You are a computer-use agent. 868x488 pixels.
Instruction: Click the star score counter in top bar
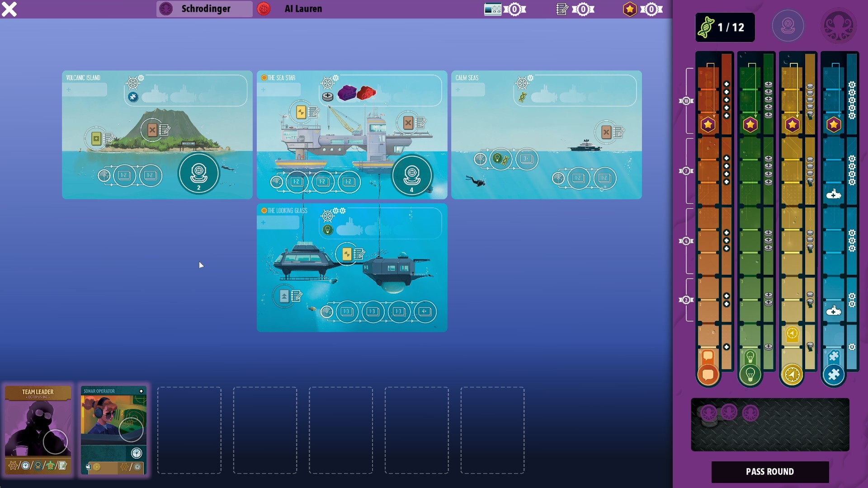pyautogui.click(x=642, y=9)
